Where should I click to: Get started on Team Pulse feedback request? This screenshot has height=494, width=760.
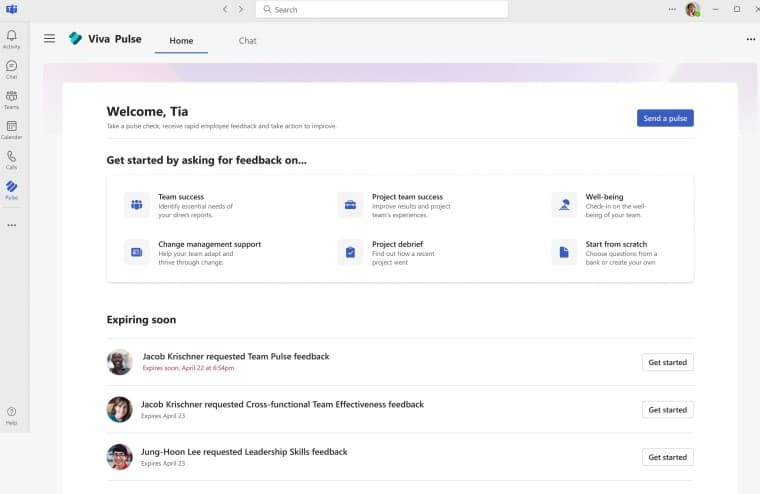pyautogui.click(x=667, y=362)
